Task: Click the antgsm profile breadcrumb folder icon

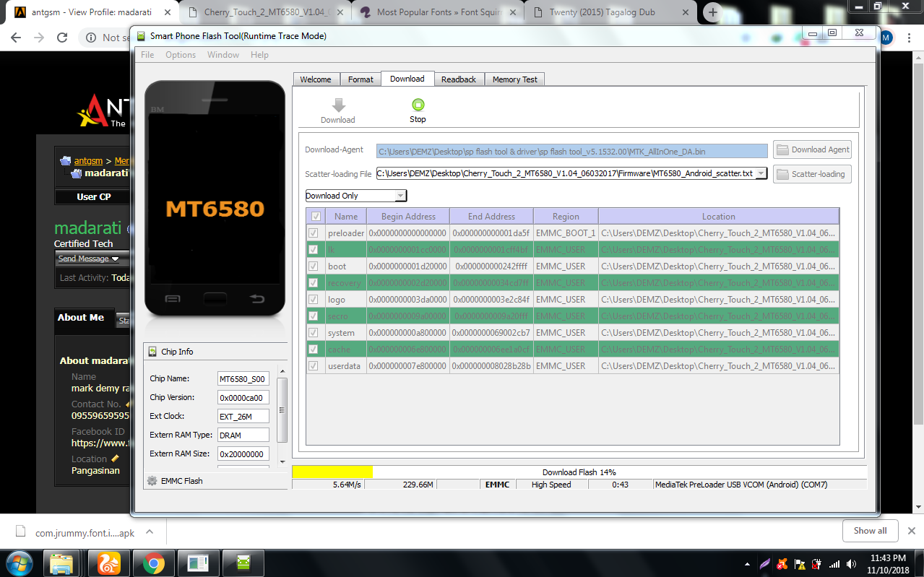Action: [66, 161]
